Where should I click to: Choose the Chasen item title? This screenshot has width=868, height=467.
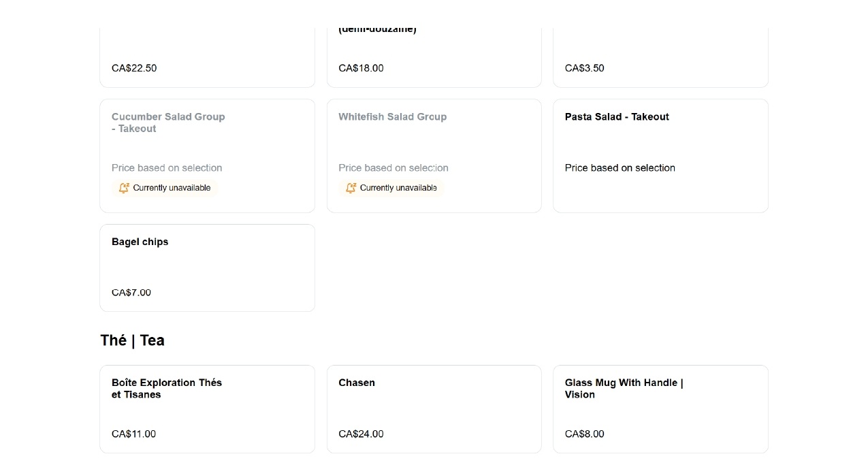[357, 383]
